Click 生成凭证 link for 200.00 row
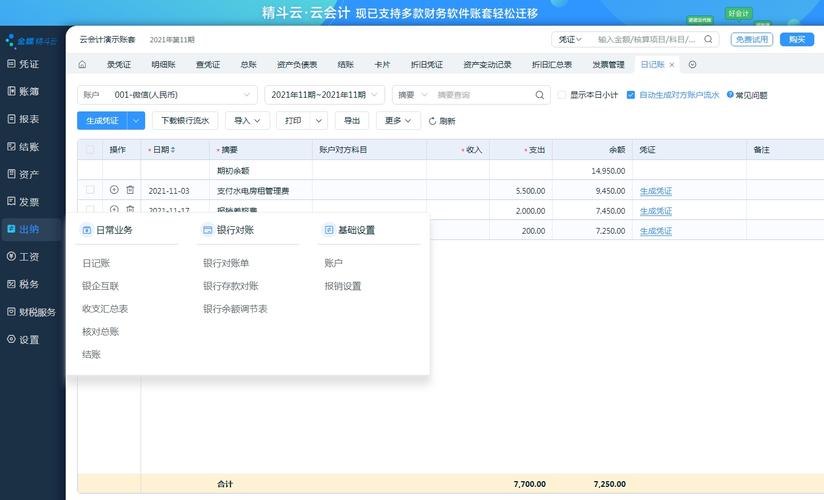Screen dimensions: 824x500 pyautogui.click(x=655, y=231)
